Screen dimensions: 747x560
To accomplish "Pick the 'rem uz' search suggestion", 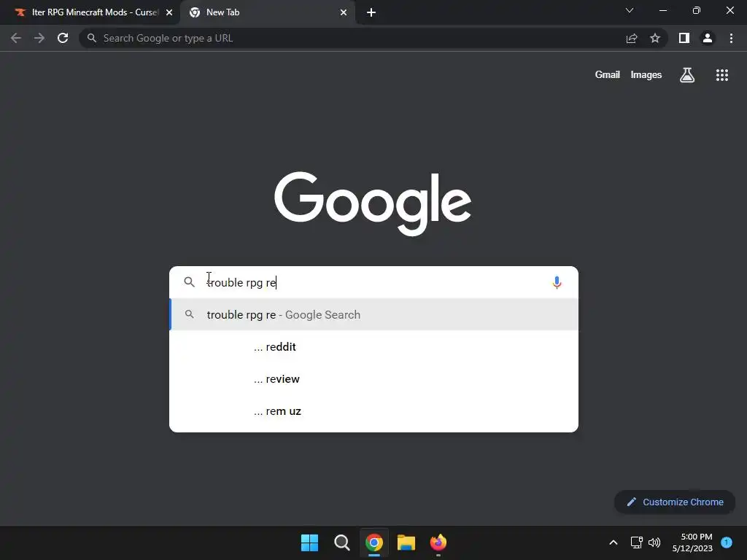I will 374,411.
